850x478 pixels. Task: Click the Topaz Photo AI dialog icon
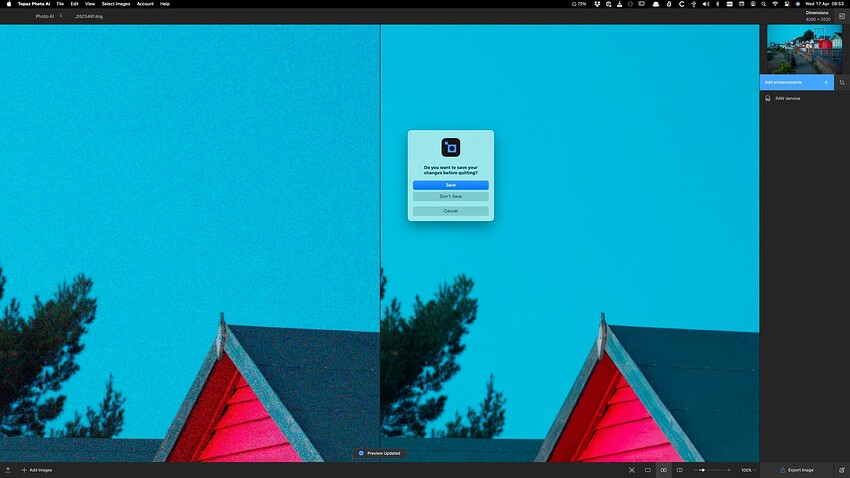coord(450,147)
